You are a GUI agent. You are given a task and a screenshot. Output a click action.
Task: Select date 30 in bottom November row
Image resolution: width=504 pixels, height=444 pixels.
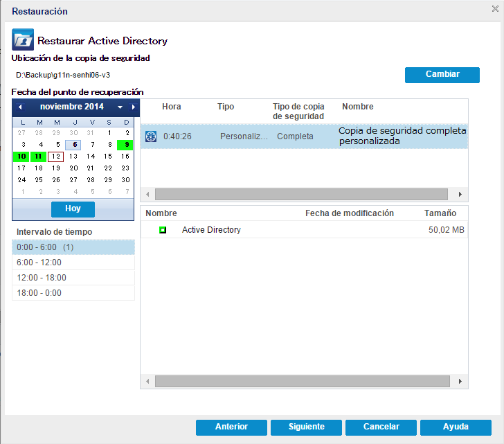point(125,180)
